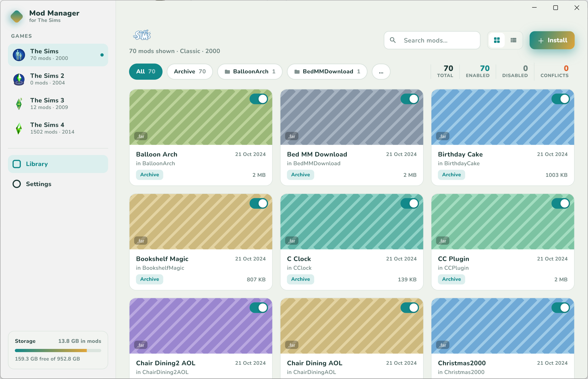Disable the Chair Dining2 AOL mod
The width and height of the screenshot is (588, 379).
[259, 308]
